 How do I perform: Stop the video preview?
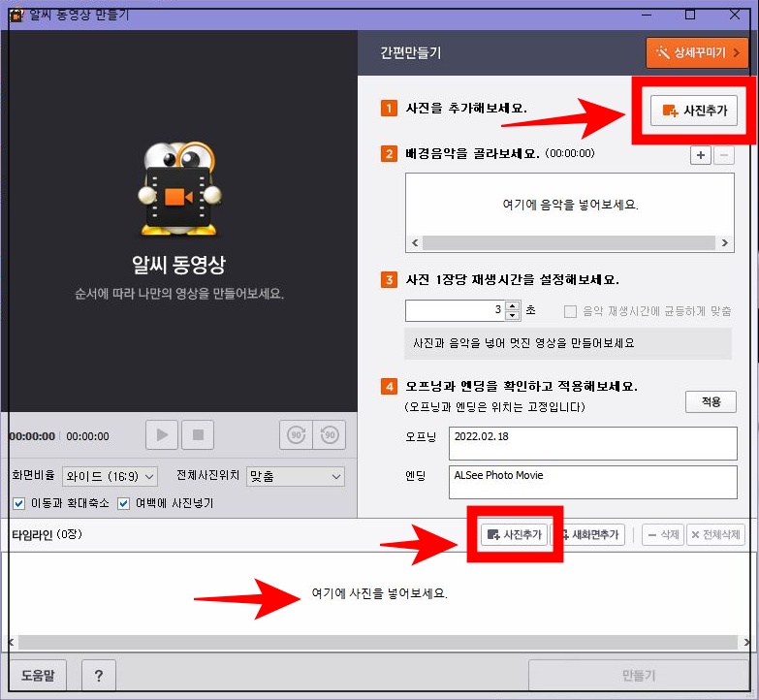198,434
